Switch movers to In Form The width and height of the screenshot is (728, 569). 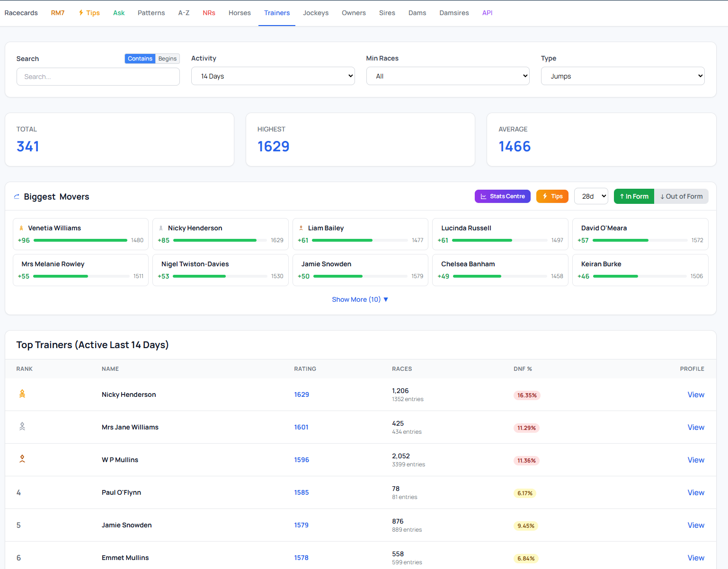(x=634, y=196)
